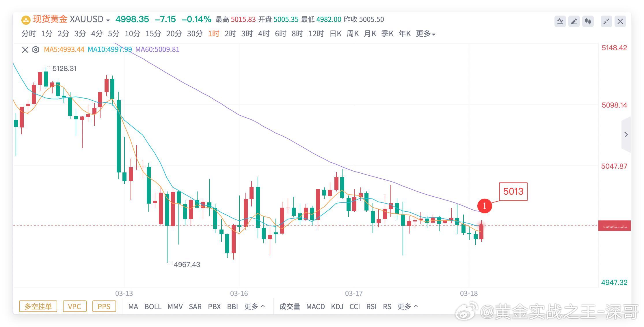Open the volume indicator 成交量

click(x=289, y=307)
